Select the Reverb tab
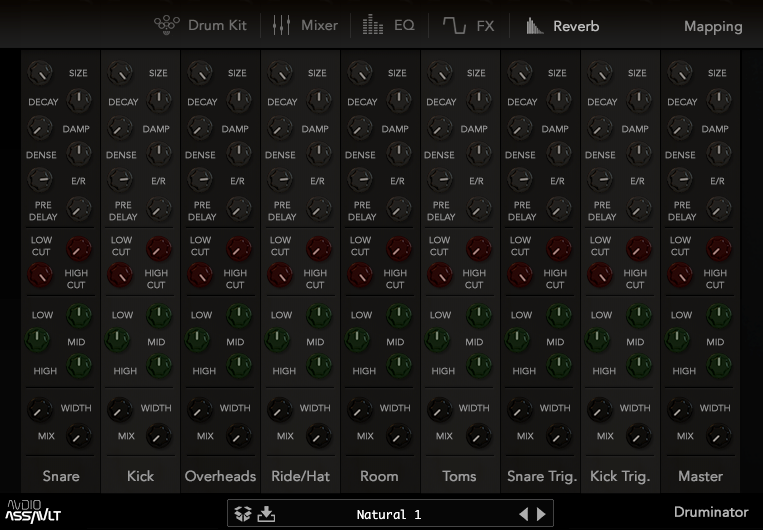Viewport: 763px width, 530px height. coord(563,26)
